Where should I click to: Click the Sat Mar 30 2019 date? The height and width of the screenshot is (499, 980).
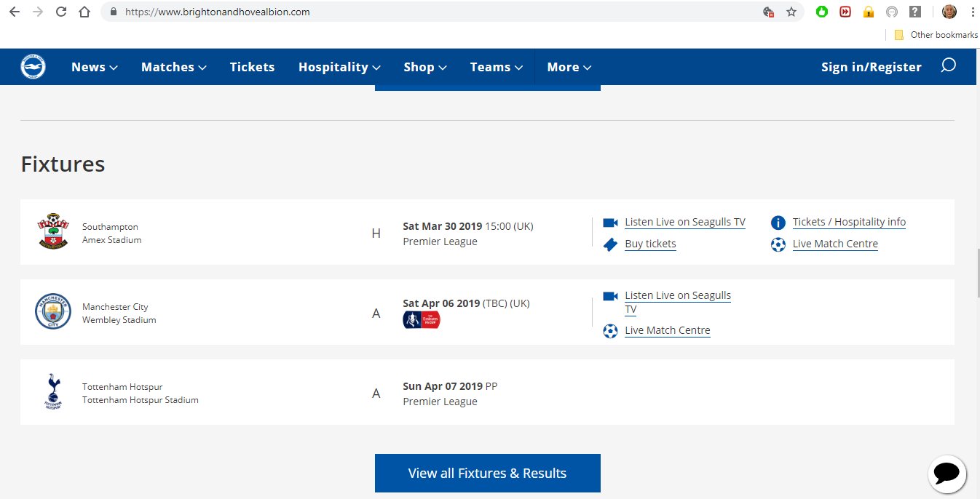[442, 226]
